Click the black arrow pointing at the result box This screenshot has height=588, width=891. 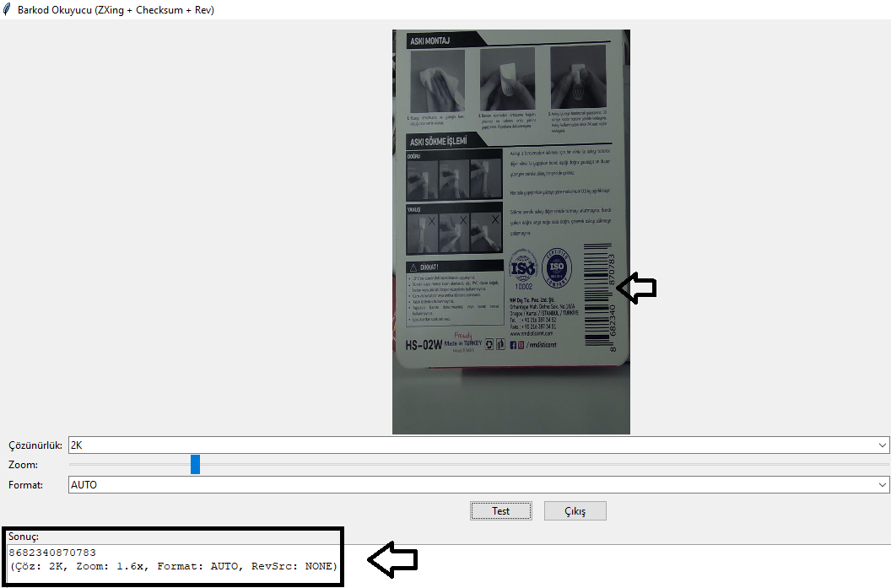click(x=392, y=559)
